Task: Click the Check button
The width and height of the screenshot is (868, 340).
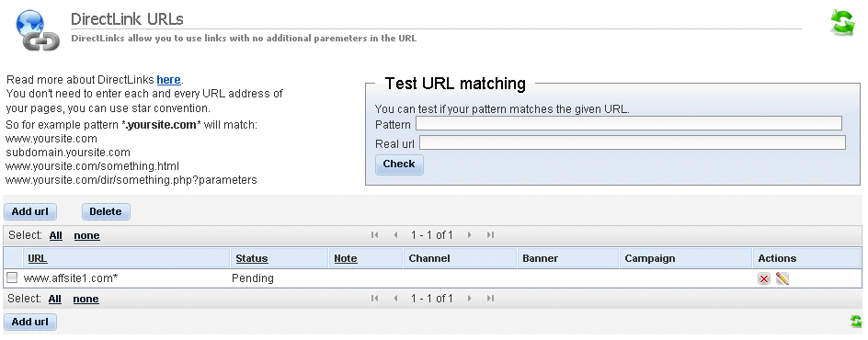Action: [399, 164]
